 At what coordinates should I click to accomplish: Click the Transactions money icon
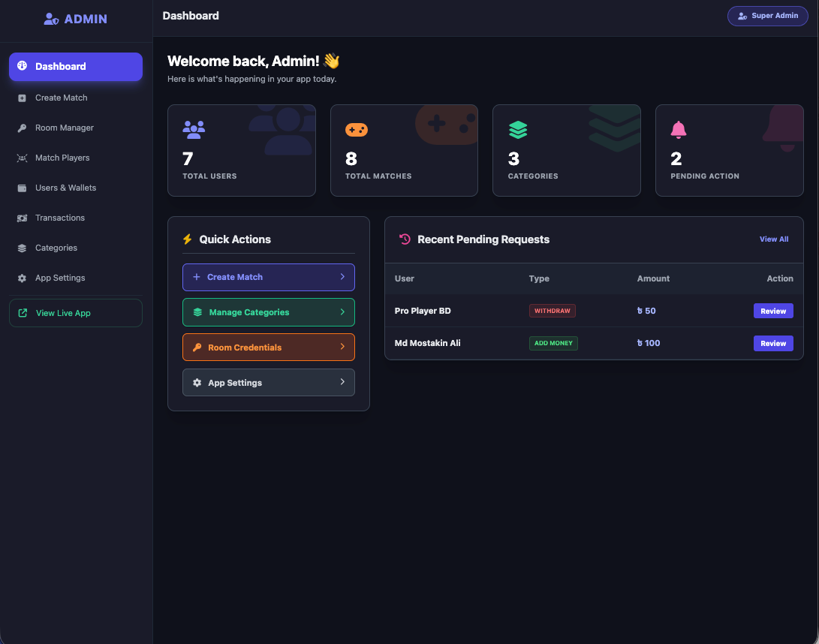tap(22, 218)
